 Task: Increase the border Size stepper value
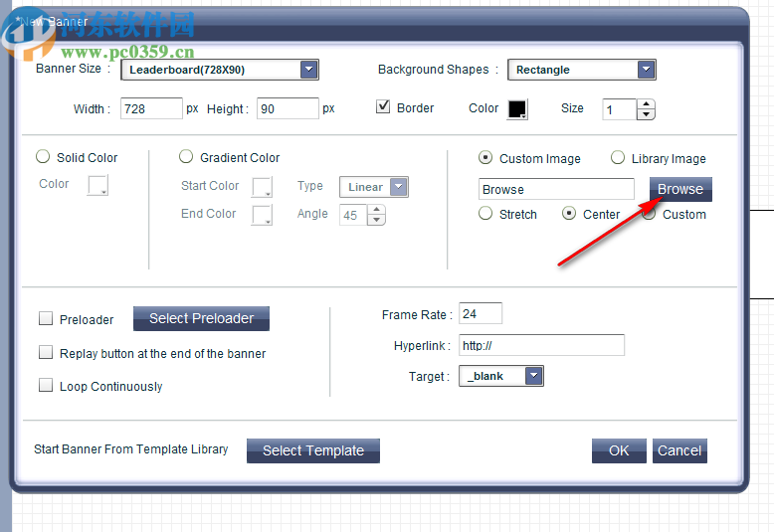pos(646,104)
